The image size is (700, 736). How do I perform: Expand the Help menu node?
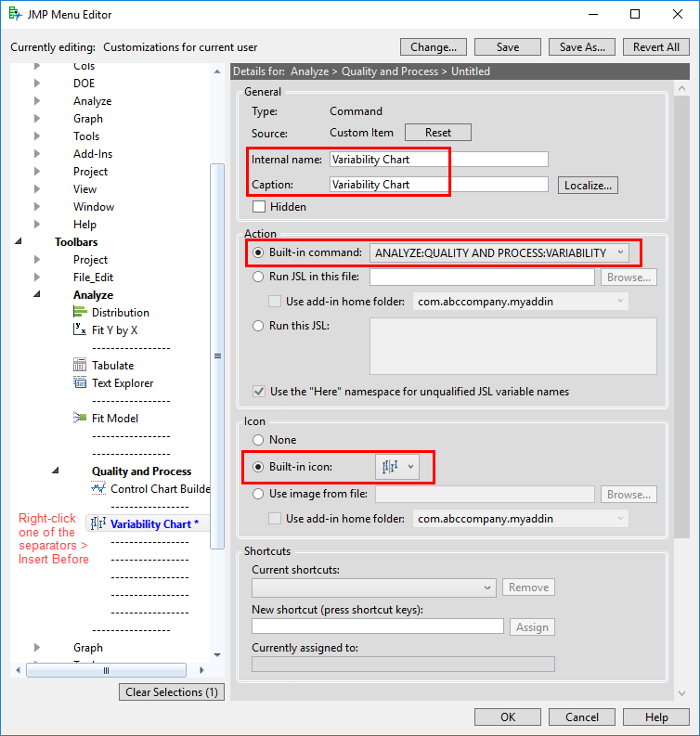point(37,224)
